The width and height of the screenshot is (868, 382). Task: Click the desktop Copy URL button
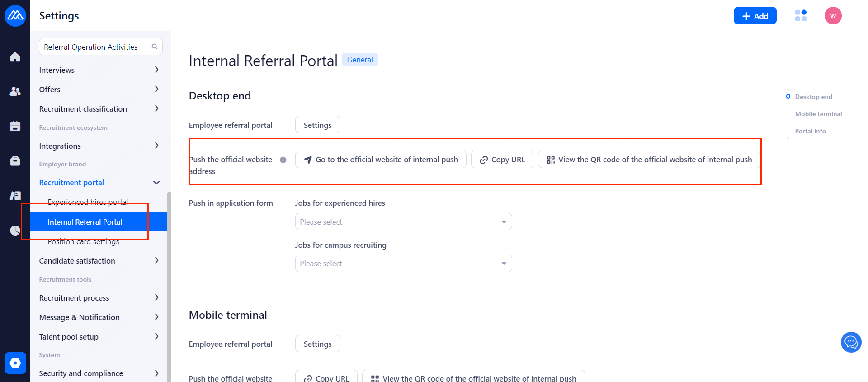click(502, 160)
